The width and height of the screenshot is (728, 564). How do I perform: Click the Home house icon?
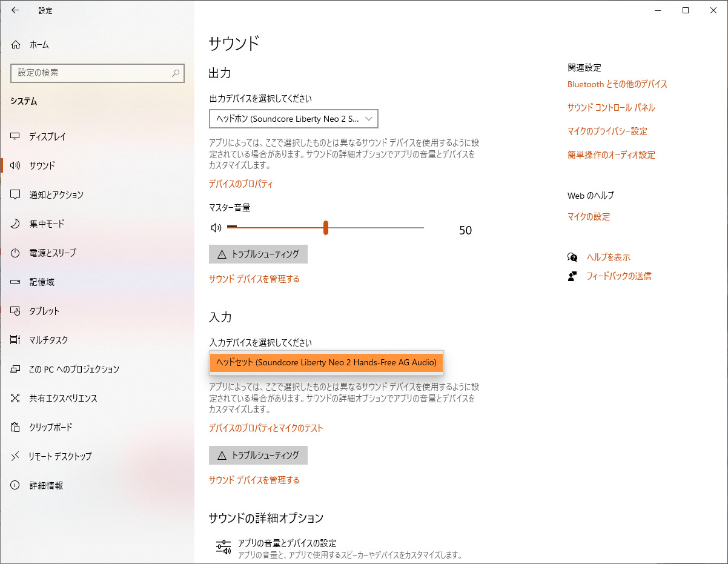(x=15, y=44)
